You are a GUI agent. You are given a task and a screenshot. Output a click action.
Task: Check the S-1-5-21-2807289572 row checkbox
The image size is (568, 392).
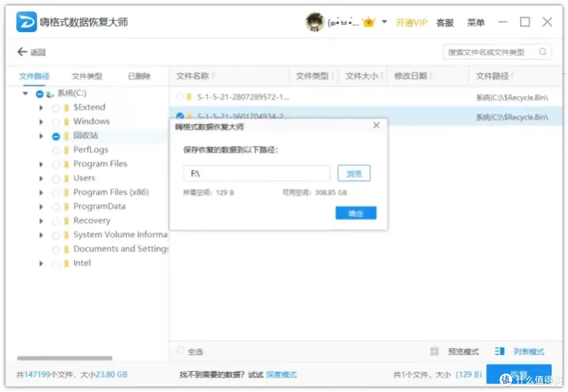click(180, 97)
